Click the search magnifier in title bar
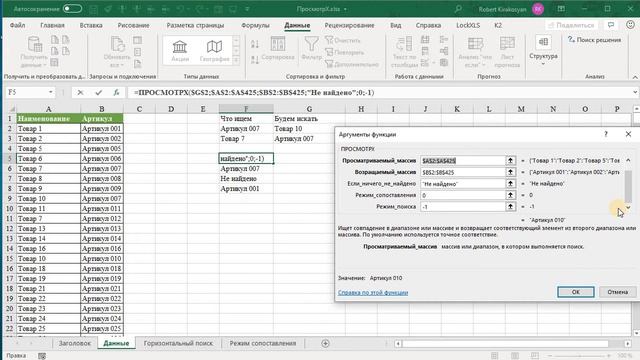The width and height of the screenshot is (640, 360). [458, 9]
